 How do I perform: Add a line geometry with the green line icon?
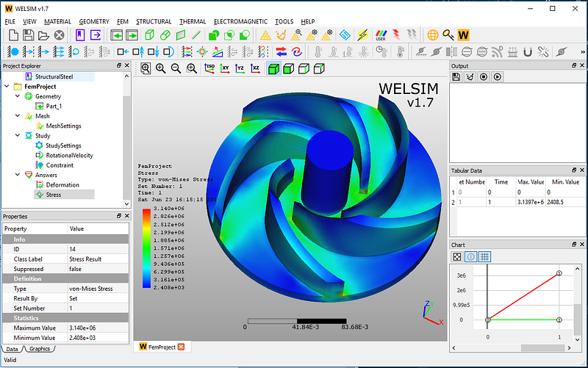(196, 35)
